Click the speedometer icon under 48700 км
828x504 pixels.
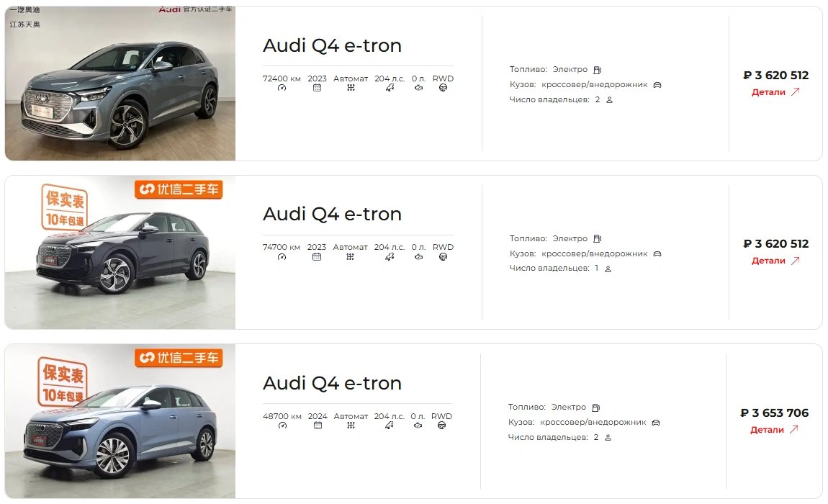[x=282, y=426]
